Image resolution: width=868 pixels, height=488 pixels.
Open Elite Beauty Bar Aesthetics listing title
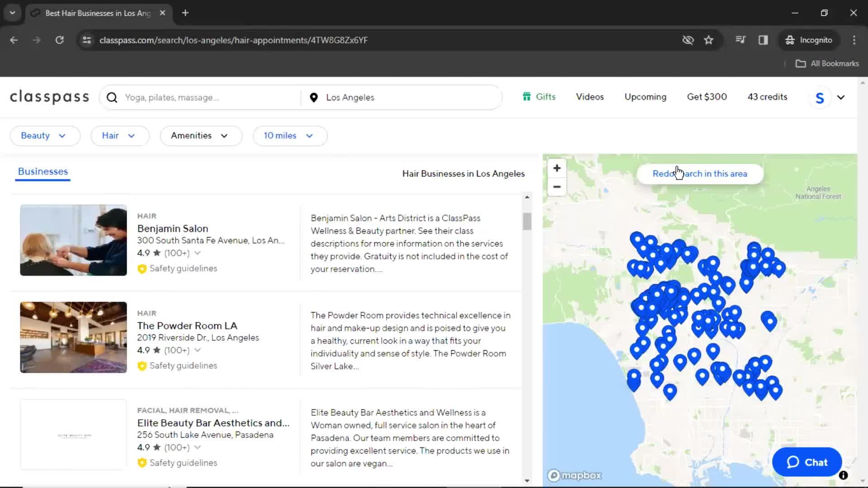[x=213, y=423]
